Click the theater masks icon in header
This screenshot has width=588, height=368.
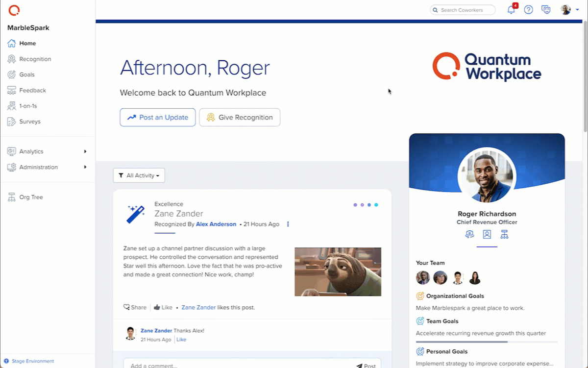[x=546, y=10]
